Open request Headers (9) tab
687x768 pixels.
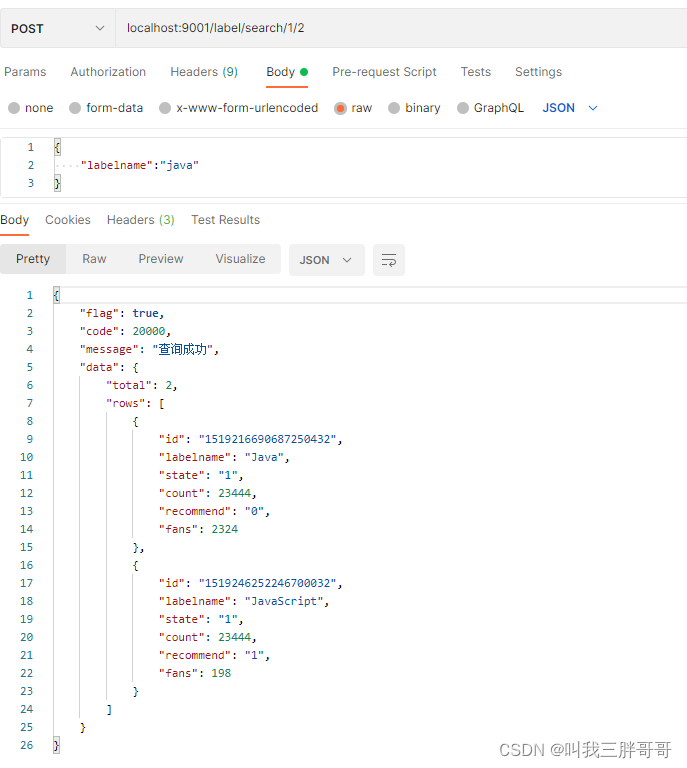tap(204, 72)
